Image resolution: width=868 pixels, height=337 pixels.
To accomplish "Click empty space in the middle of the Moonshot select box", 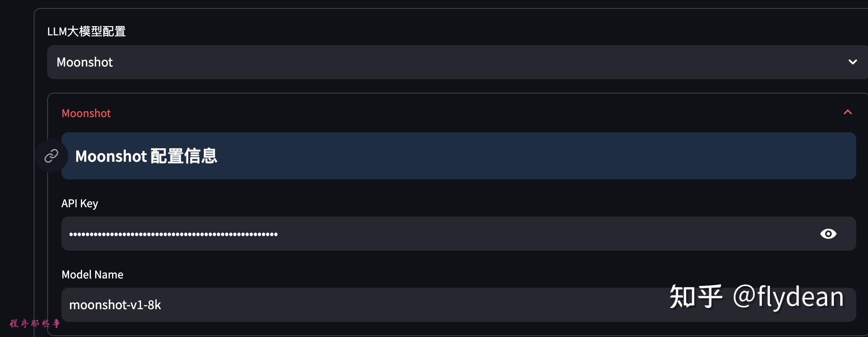I will tap(463, 62).
